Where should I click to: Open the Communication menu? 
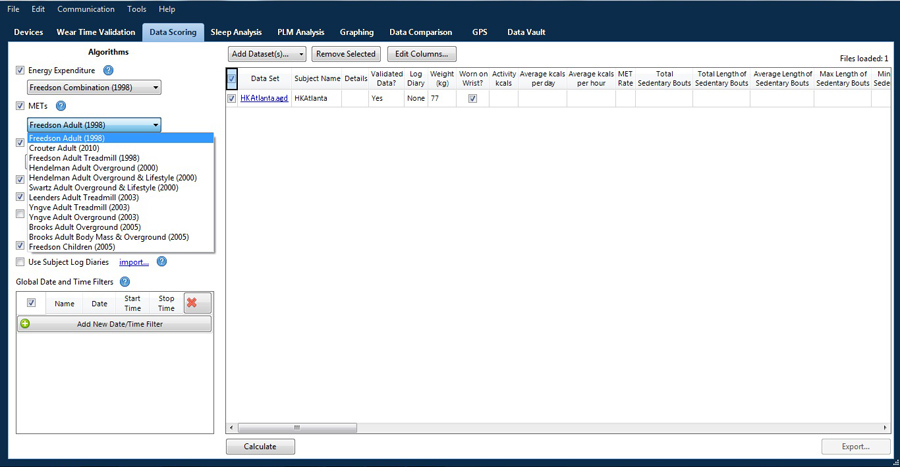coord(86,9)
